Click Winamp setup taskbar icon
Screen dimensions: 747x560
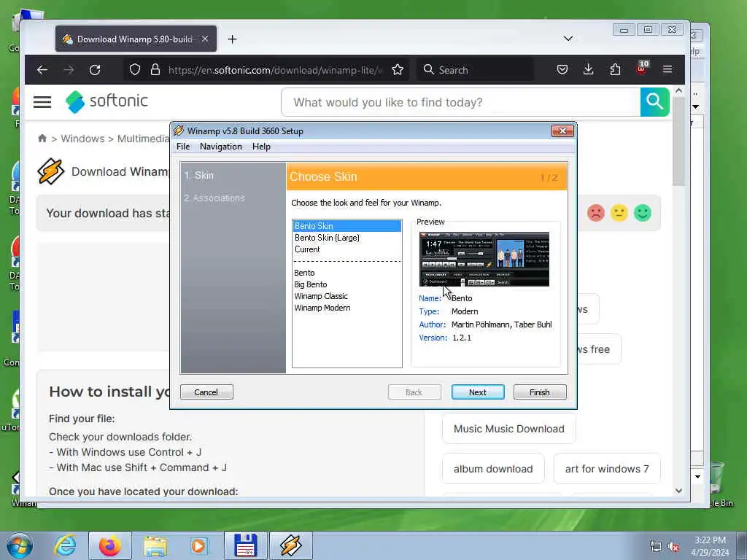[x=291, y=545]
